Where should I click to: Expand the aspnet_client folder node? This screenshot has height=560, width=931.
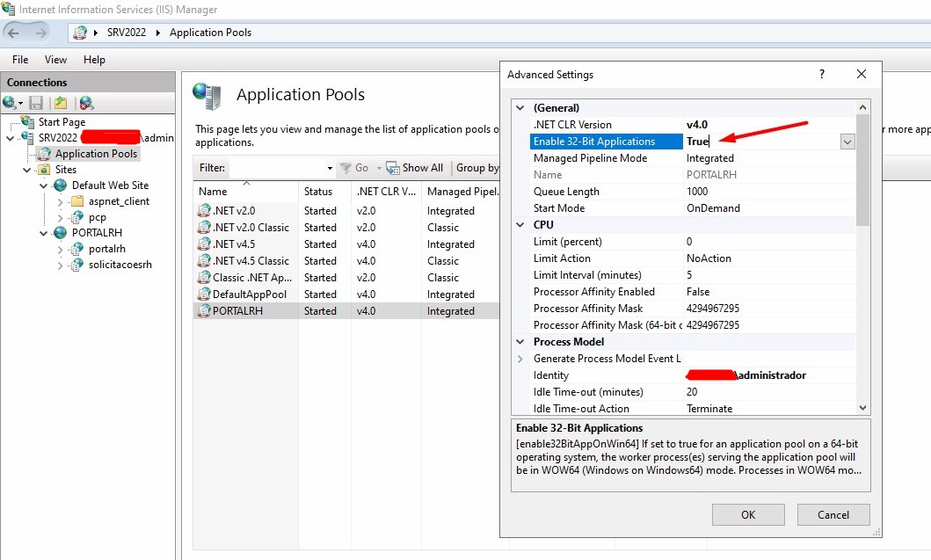60,201
